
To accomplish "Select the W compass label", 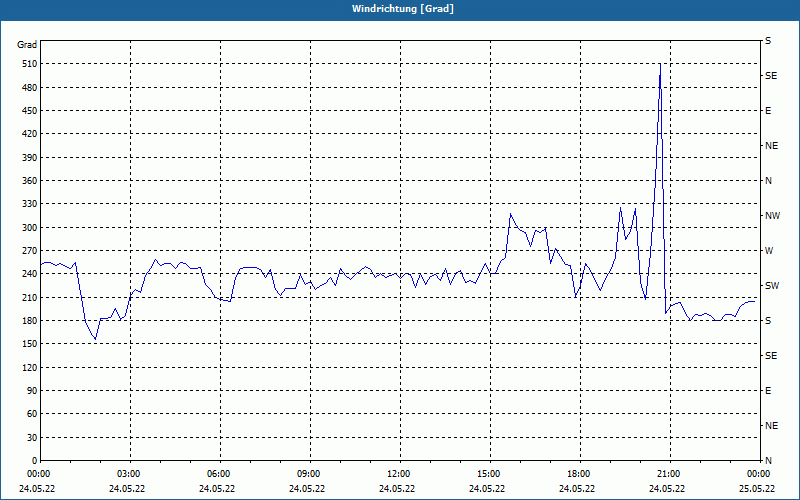I will (769, 251).
